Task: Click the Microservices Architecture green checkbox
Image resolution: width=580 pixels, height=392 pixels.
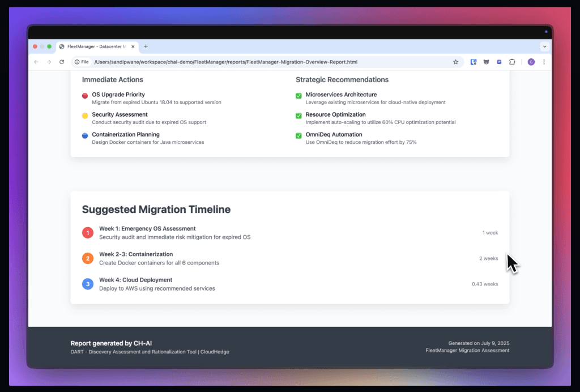Action: (x=298, y=96)
